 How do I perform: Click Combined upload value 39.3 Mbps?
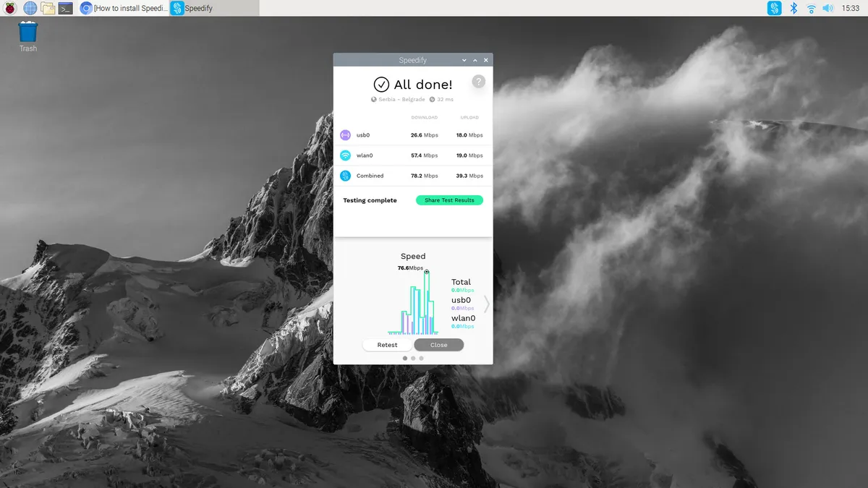coord(469,176)
